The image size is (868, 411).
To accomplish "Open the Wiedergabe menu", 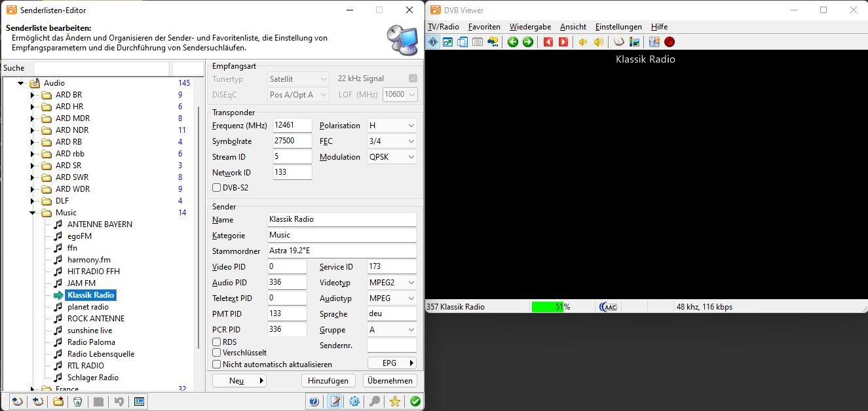I will tap(529, 27).
